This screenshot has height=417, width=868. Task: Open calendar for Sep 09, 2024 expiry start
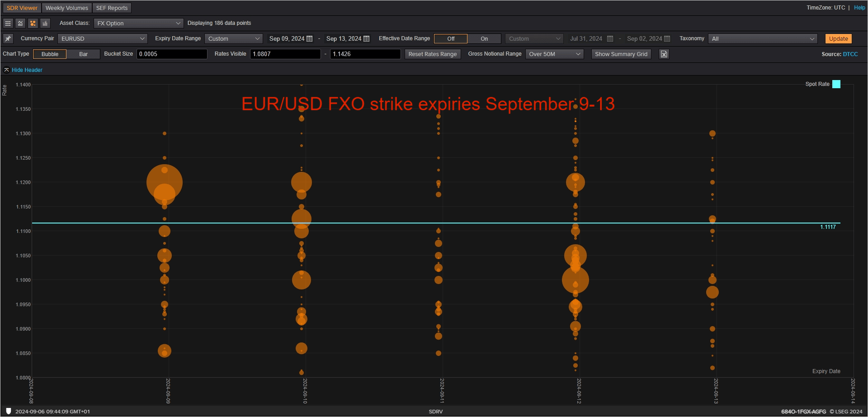310,39
